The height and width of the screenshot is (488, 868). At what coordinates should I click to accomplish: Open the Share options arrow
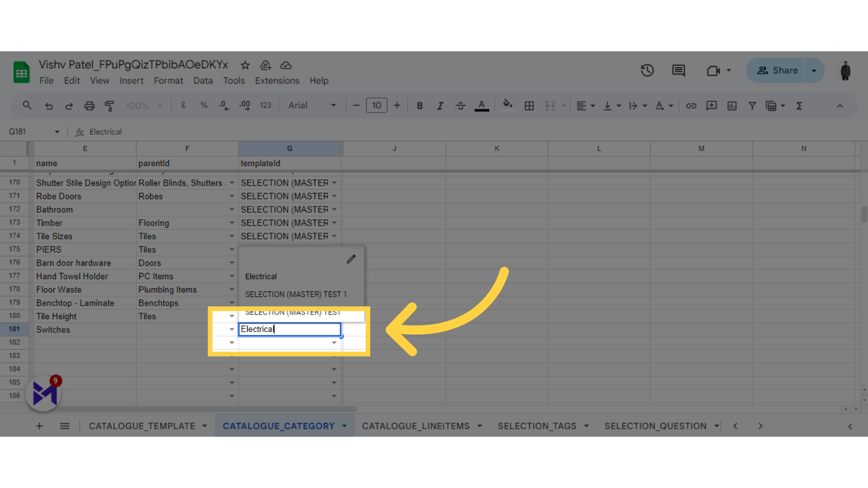(814, 70)
